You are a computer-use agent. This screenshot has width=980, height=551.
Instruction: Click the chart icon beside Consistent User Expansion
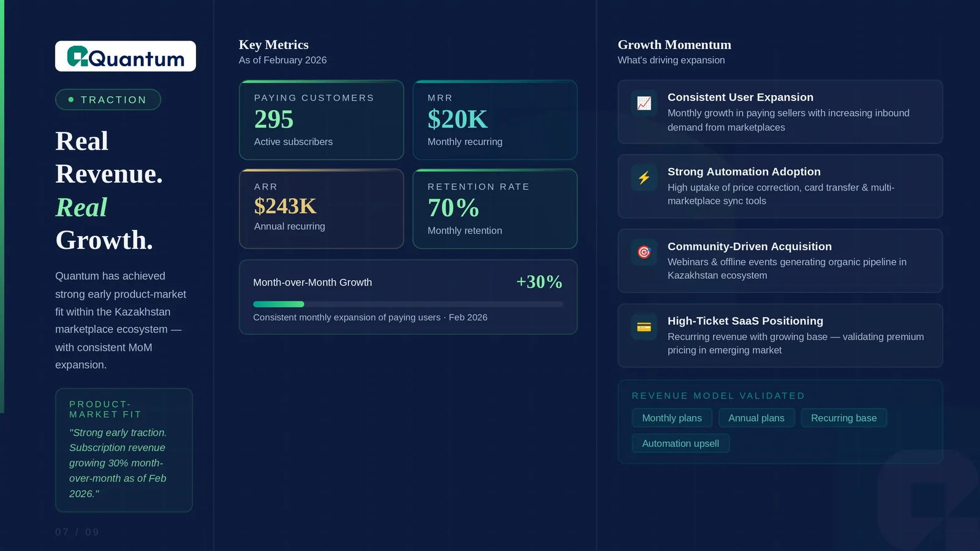[x=644, y=104]
